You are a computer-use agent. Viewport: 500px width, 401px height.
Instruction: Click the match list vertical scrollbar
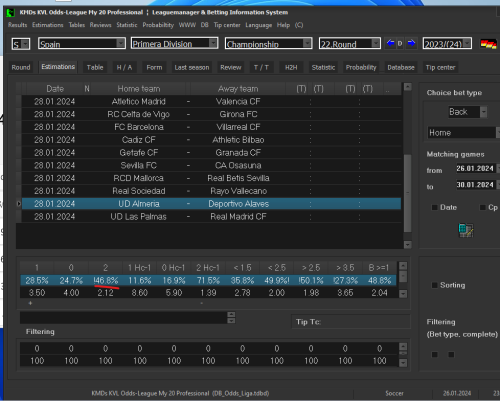(x=407, y=193)
